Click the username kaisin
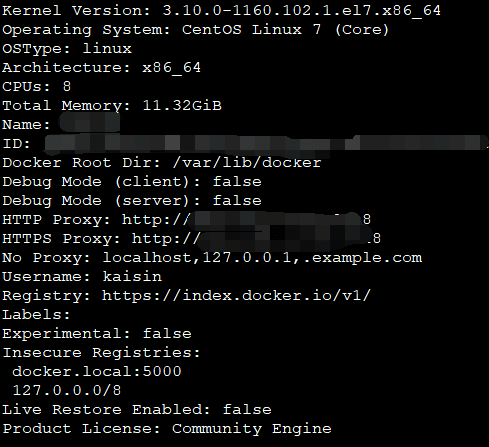 tap(132, 277)
